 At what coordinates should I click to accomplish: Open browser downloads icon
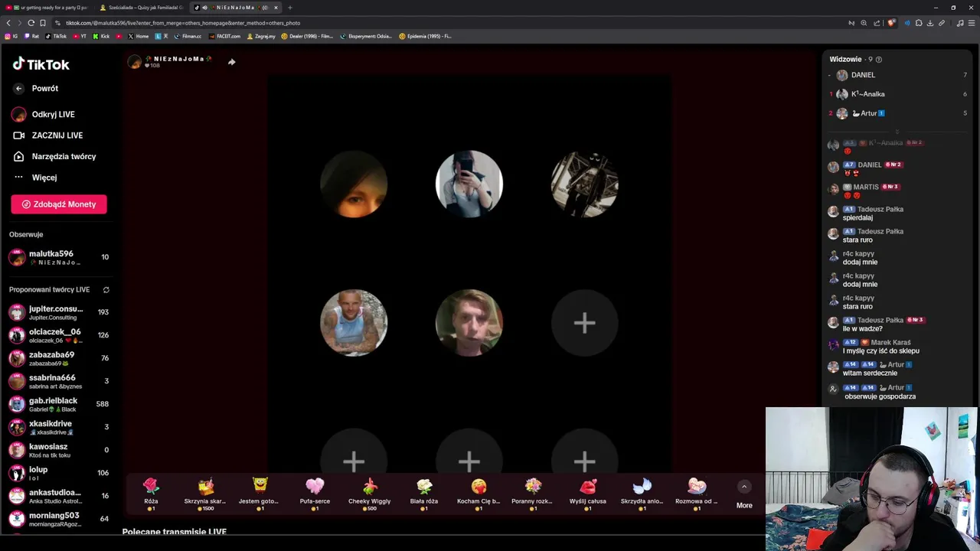[x=930, y=23]
